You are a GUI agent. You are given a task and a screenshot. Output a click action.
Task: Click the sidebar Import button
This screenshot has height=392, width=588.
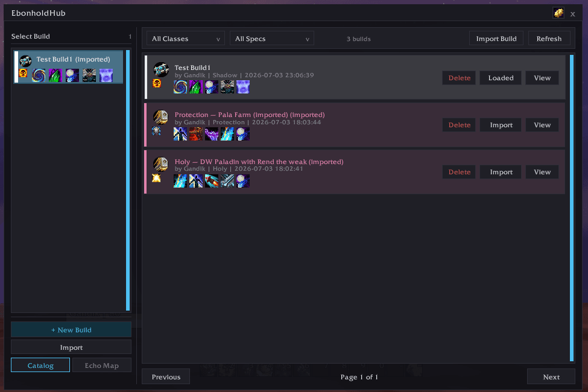click(x=71, y=347)
